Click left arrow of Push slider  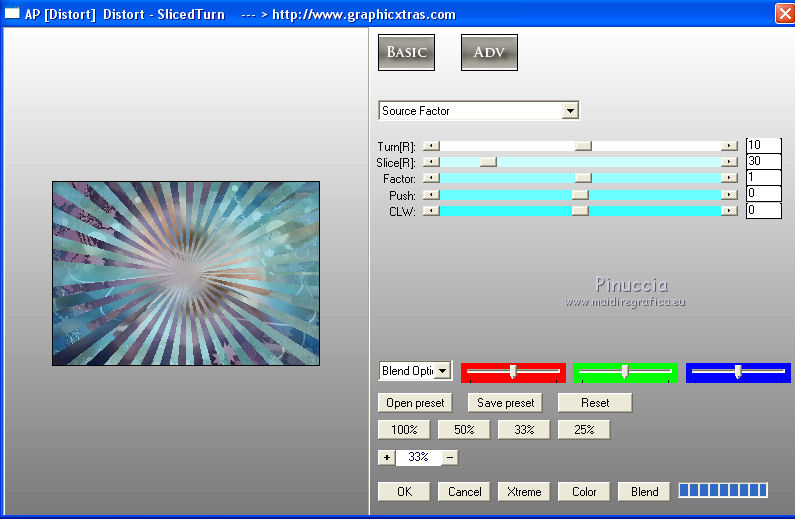coord(431,195)
